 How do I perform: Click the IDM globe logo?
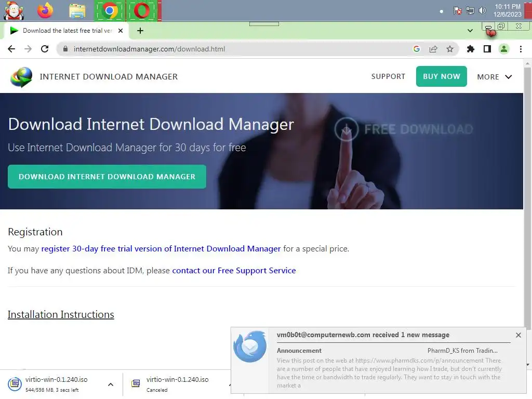tap(21, 77)
